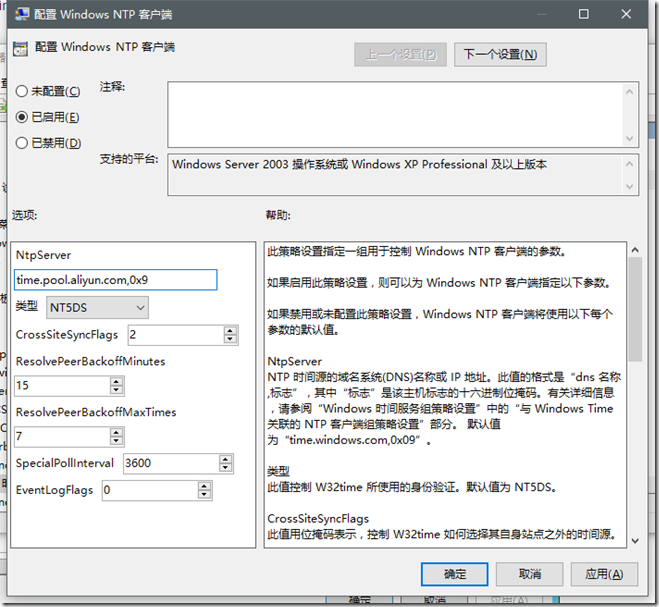
Task: Click the NtpServer heading in help text
Action: coord(295,362)
